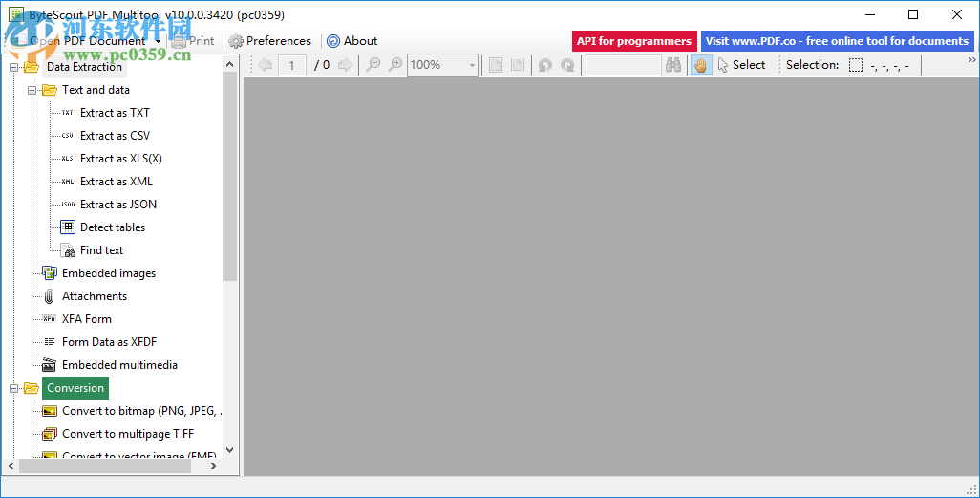Click Convert to bitmap icon
This screenshot has height=498, width=980.
(50, 411)
